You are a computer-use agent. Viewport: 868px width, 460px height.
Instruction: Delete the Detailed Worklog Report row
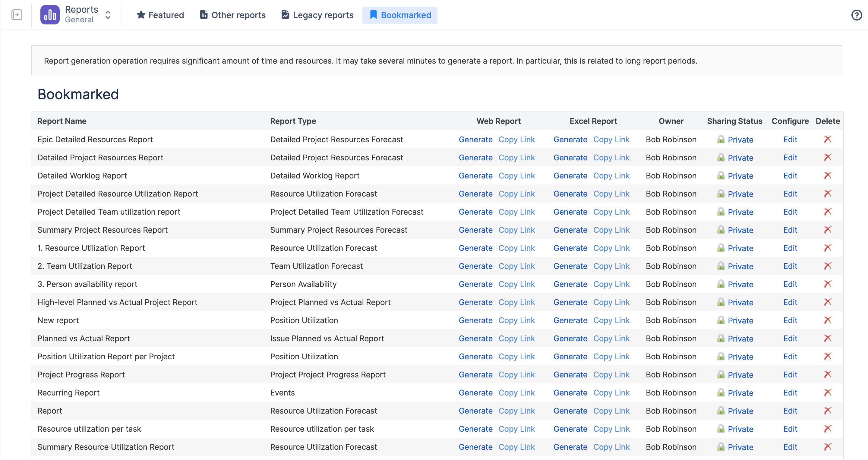pyautogui.click(x=828, y=175)
